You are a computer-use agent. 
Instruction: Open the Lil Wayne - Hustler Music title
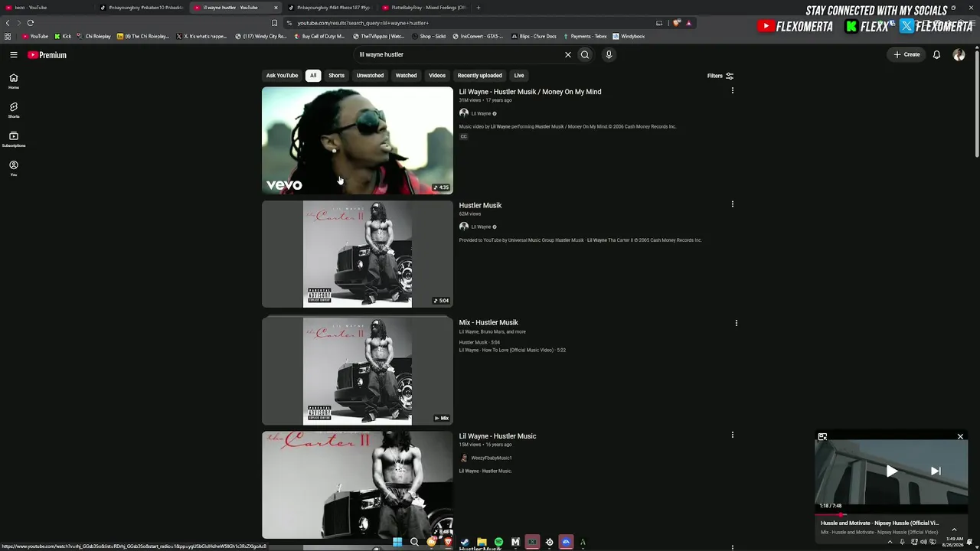tap(498, 436)
